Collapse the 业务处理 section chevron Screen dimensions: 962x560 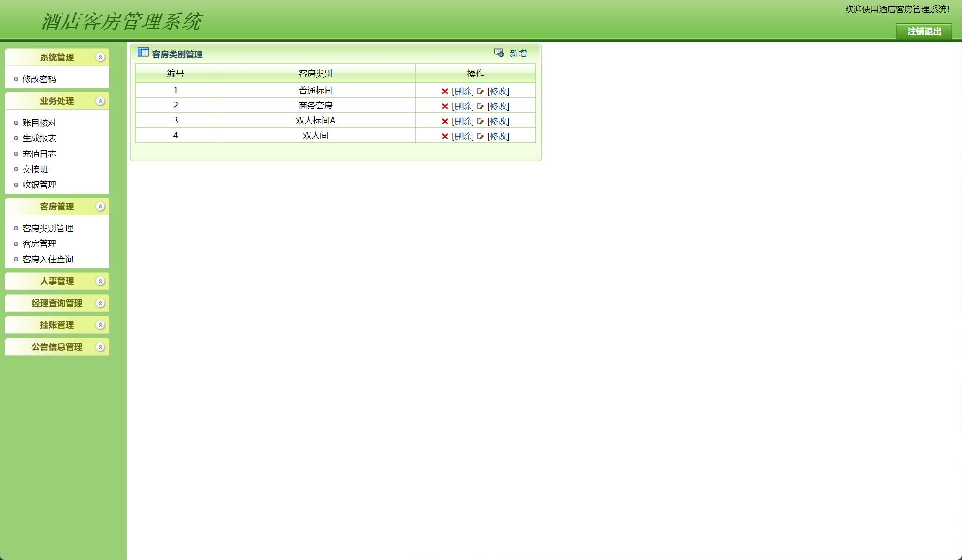[100, 101]
